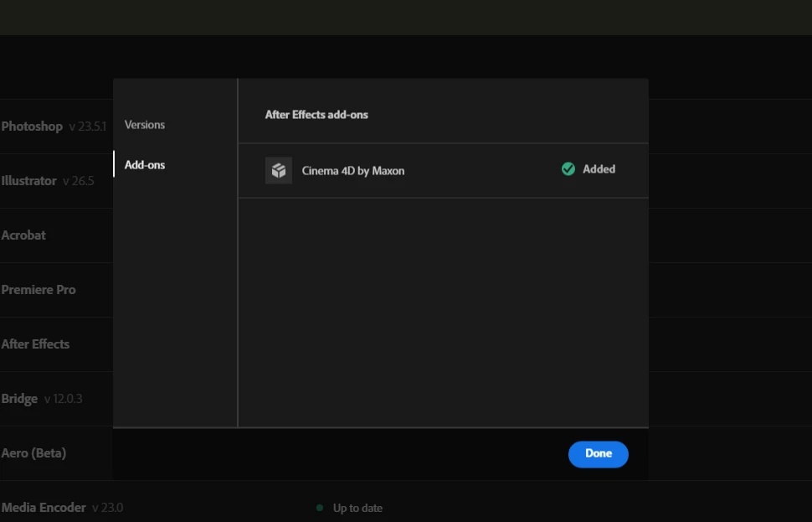Click the After Effects add-ons heading
This screenshot has height=522, width=812.
(x=316, y=115)
